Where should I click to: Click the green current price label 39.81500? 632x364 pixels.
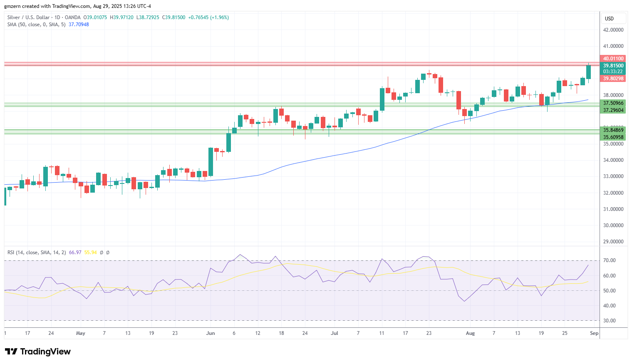(613, 66)
